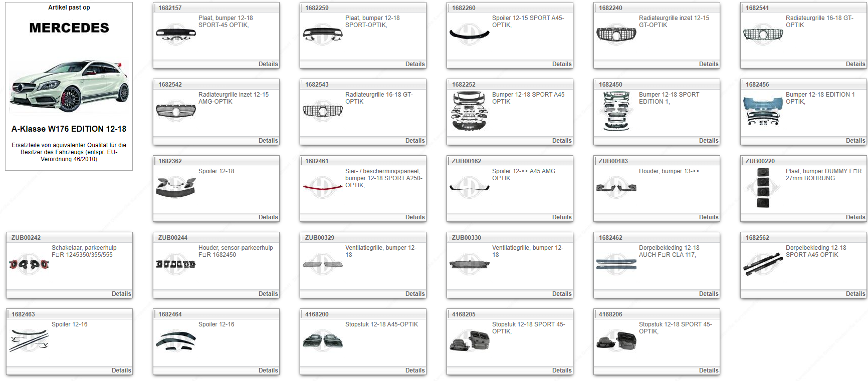Image resolution: width=868 pixels, height=381 pixels.
Task: Open Details for article ZUB00330
Action: [x=562, y=294]
